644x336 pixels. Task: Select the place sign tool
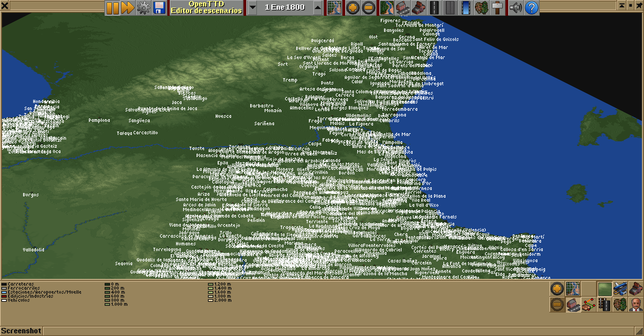pos(497,8)
